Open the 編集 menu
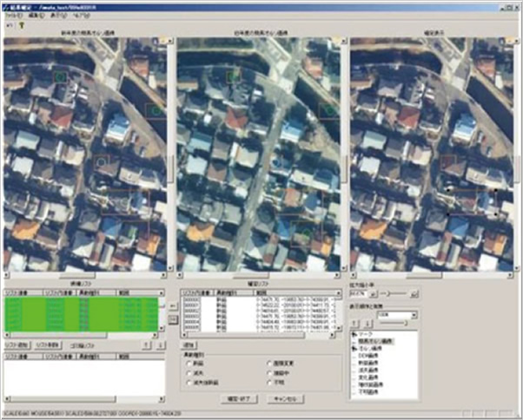Image resolution: width=523 pixels, height=420 pixels. [x=36, y=16]
